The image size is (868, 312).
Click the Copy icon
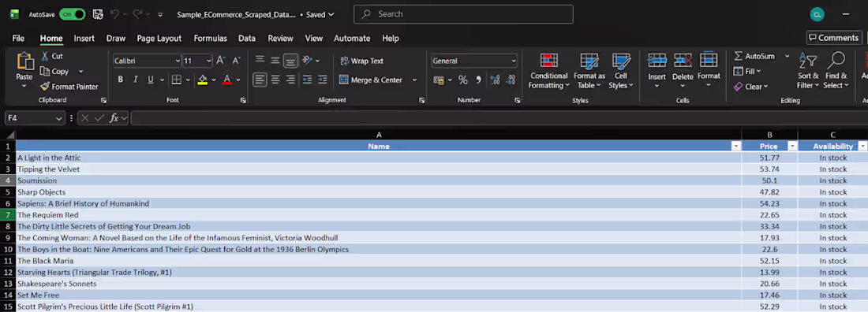tap(45, 72)
